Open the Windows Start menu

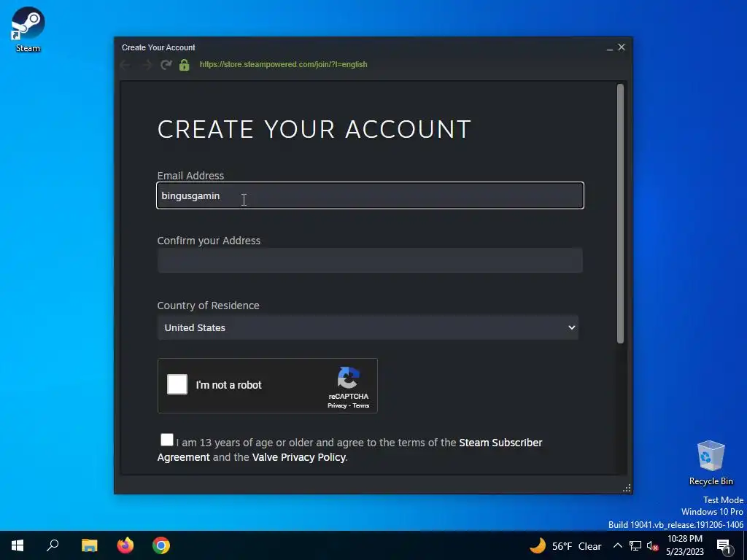[x=18, y=545]
